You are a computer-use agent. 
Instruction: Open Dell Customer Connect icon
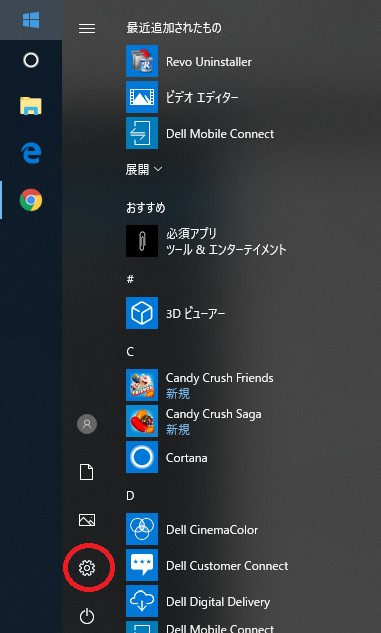pos(142,565)
